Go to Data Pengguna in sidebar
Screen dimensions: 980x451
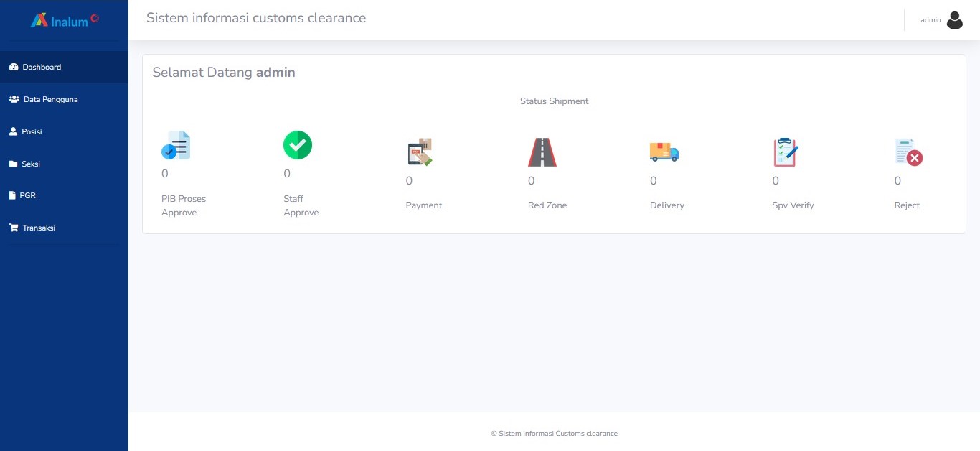pyautogui.click(x=50, y=99)
